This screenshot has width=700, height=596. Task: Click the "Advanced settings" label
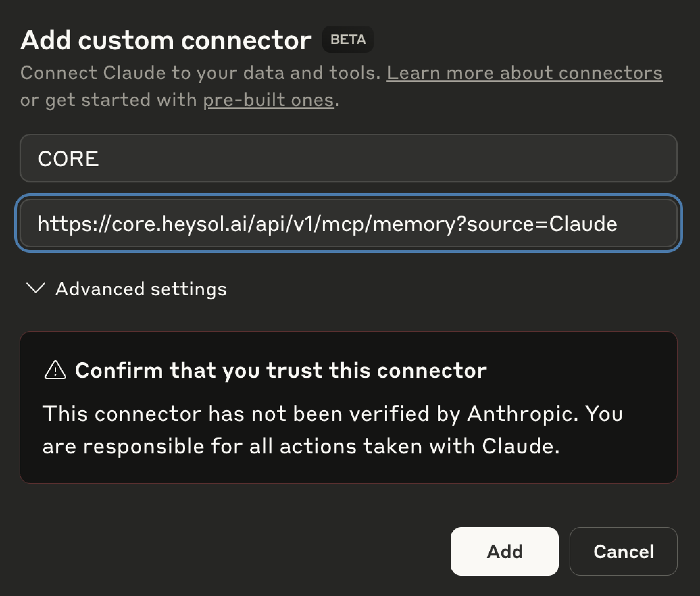[x=141, y=289]
